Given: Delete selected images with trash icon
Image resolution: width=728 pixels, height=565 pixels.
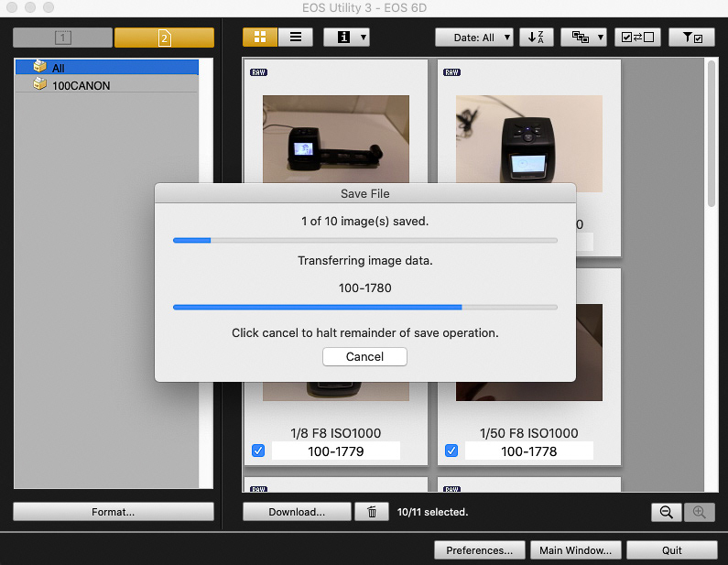Looking at the screenshot, I should click(372, 512).
